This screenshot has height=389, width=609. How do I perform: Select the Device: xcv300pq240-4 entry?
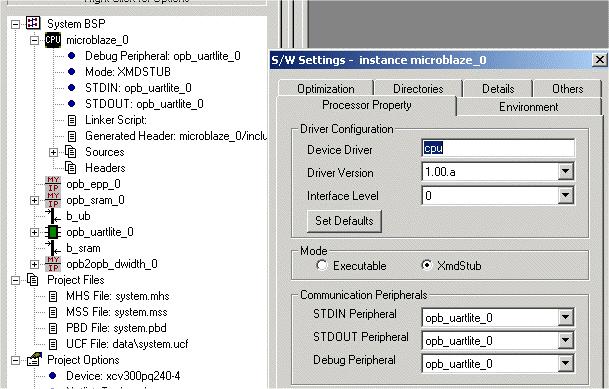123,376
